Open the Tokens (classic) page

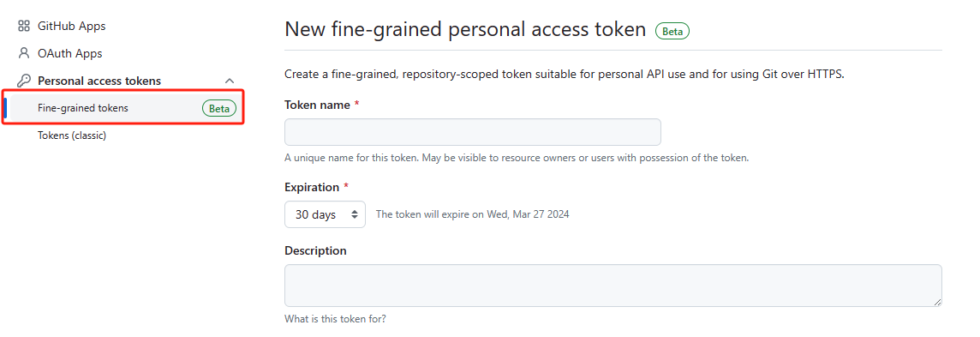coord(72,135)
